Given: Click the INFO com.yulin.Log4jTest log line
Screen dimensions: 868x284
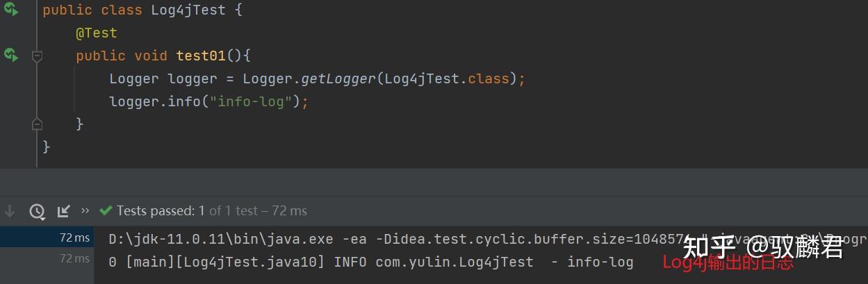Looking at the screenshot, I should (371, 262).
